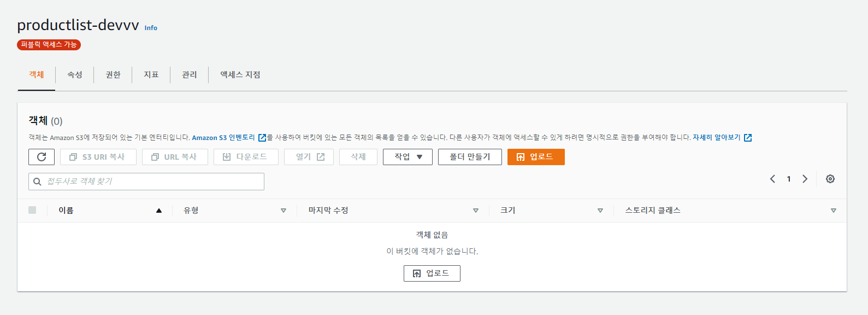Click the 열기 button
This screenshot has width=868, height=315.
coord(309,157)
